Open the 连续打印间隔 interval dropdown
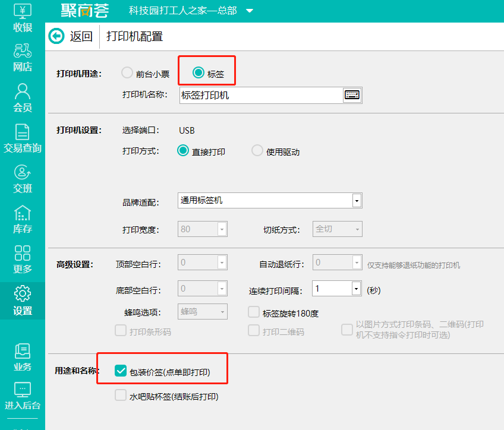 (x=356, y=289)
